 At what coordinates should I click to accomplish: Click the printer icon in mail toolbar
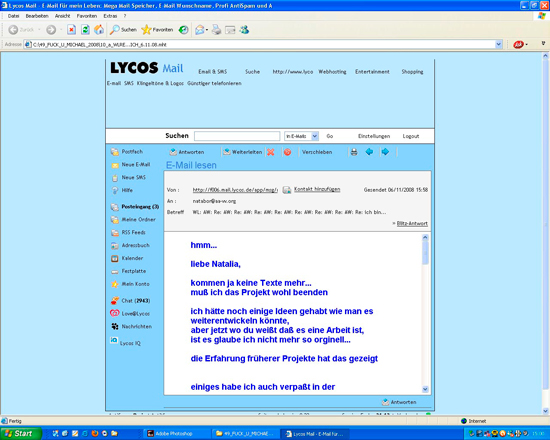(x=354, y=152)
